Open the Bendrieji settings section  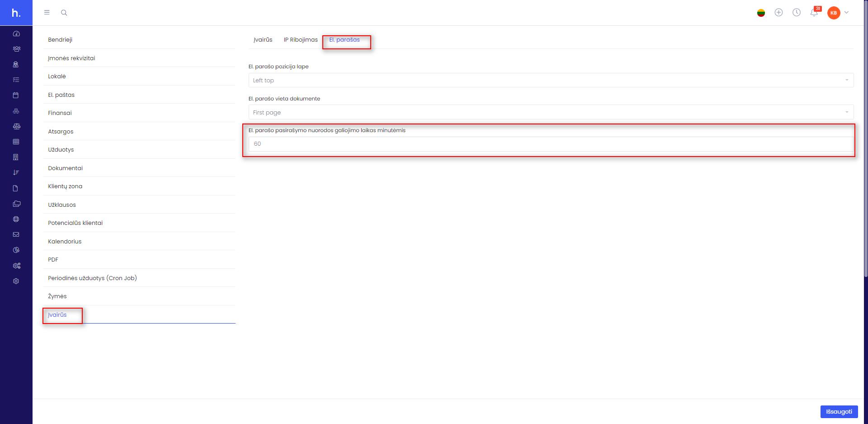pos(139,40)
